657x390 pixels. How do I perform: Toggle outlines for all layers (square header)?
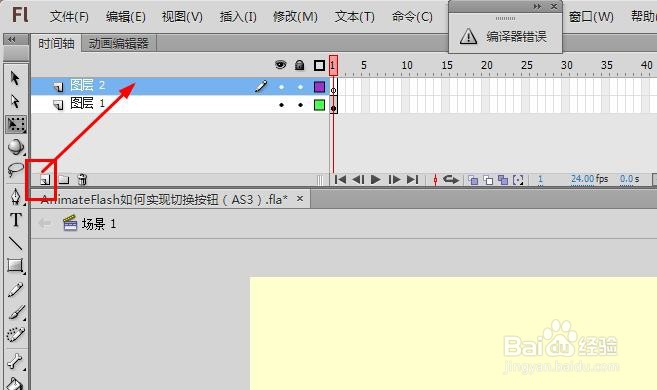319,65
